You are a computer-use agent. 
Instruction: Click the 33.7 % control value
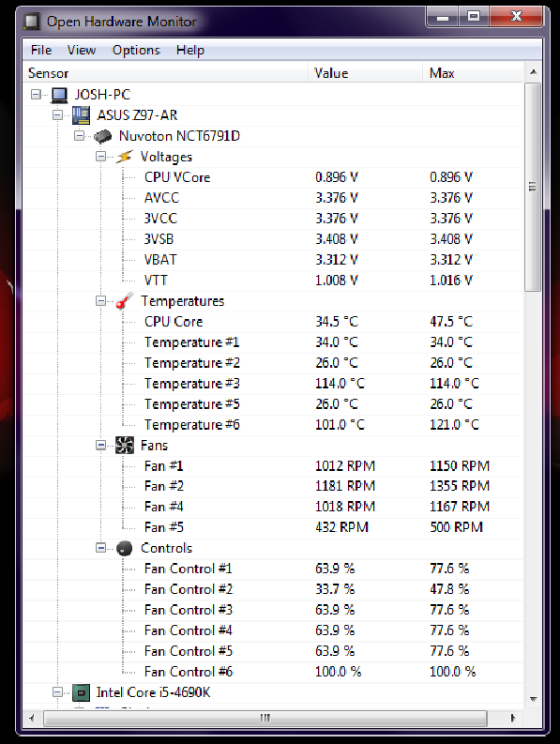(335, 589)
